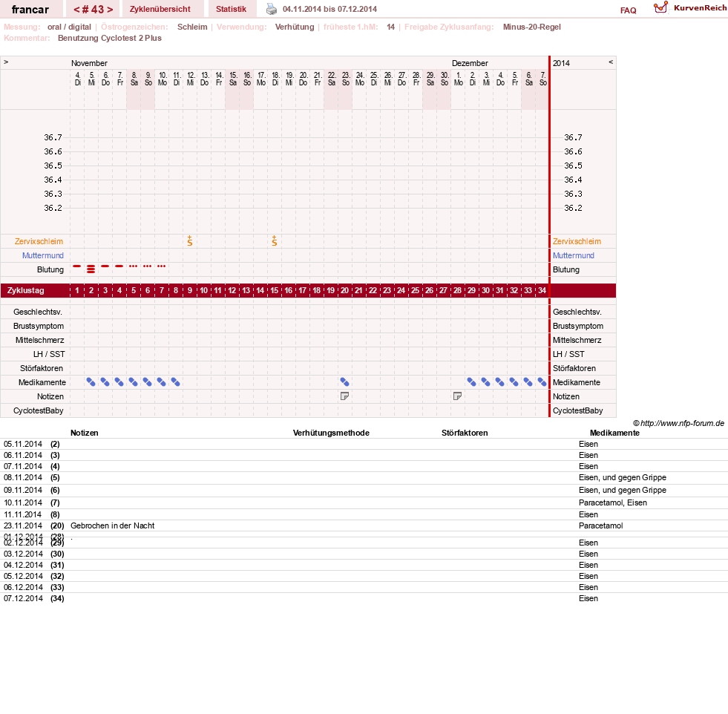This screenshot has height=714, width=728.
Task: Open the cycle number # 43 navigator
Action: (94, 10)
